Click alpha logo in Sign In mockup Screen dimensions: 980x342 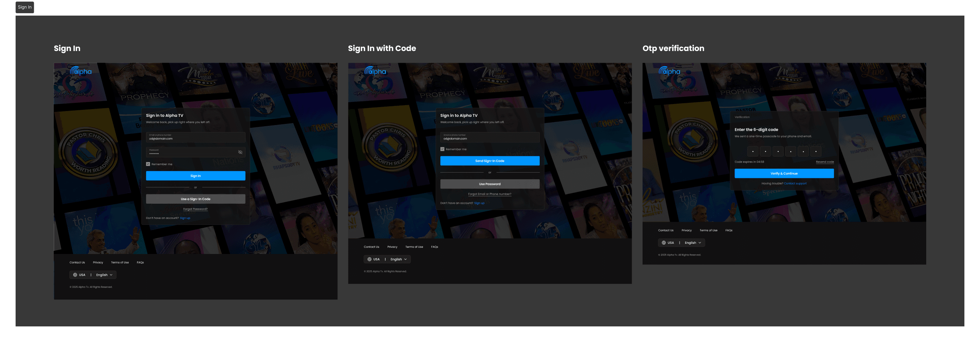click(81, 71)
